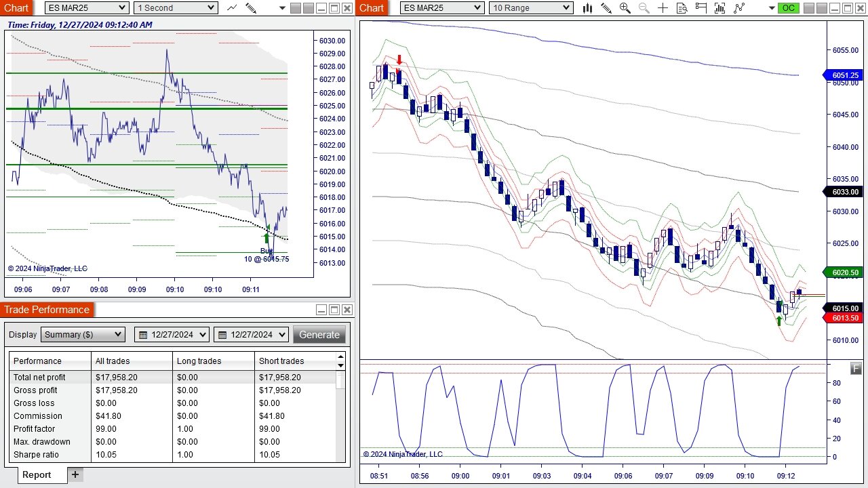Add new tab with plus icon
Image resolution: width=868 pixels, height=488 pixels.
point(75,474)
